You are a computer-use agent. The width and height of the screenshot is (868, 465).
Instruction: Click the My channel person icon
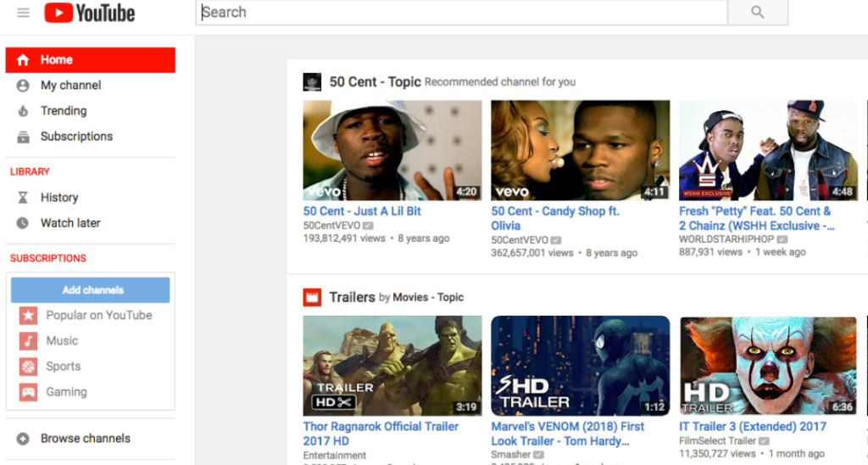[23, 86]
